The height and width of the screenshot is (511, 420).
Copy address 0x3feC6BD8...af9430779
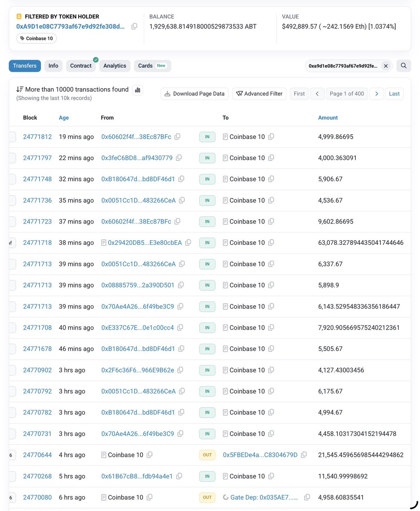(x=179, y=158)
